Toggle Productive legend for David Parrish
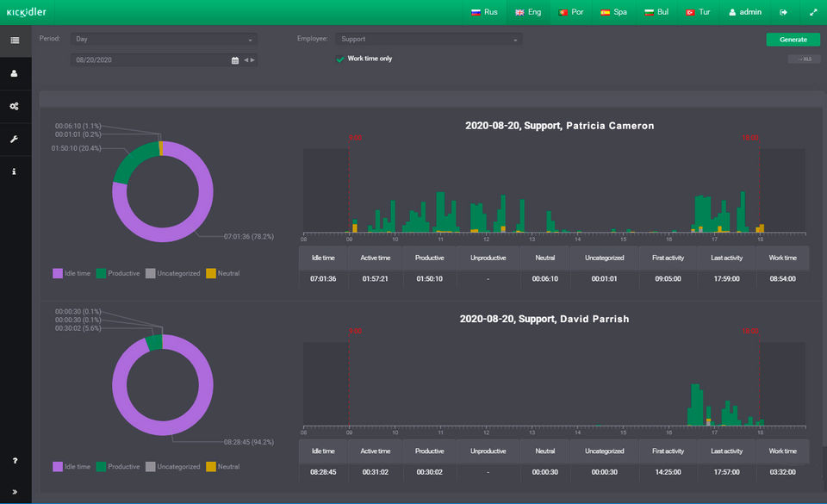Image resolution: width=827 pixels, height=504 pixels. pyautogui.click(x=118, y=467)
